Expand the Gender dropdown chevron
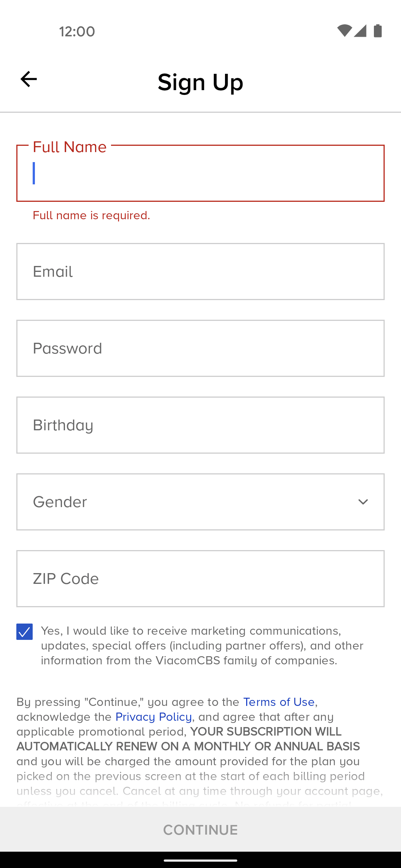 (363, 502)
